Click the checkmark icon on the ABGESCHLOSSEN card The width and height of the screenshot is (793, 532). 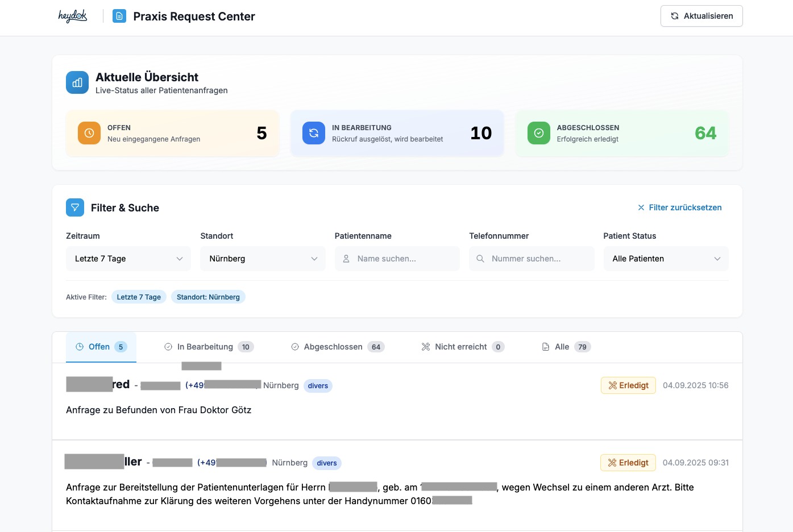pos(538,133)
